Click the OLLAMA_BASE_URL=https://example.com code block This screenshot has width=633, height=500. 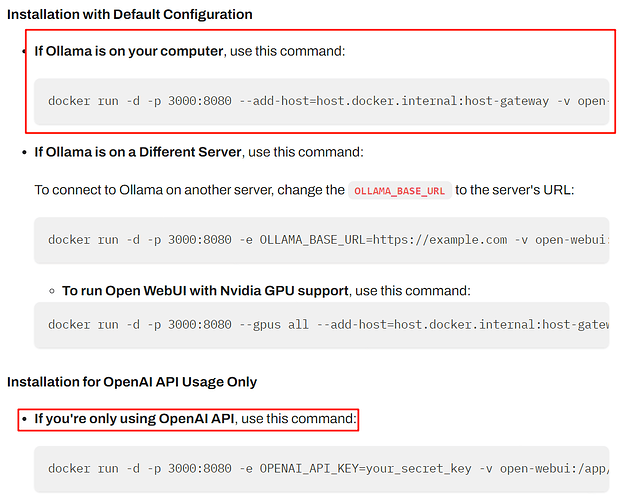click(321, 240)
